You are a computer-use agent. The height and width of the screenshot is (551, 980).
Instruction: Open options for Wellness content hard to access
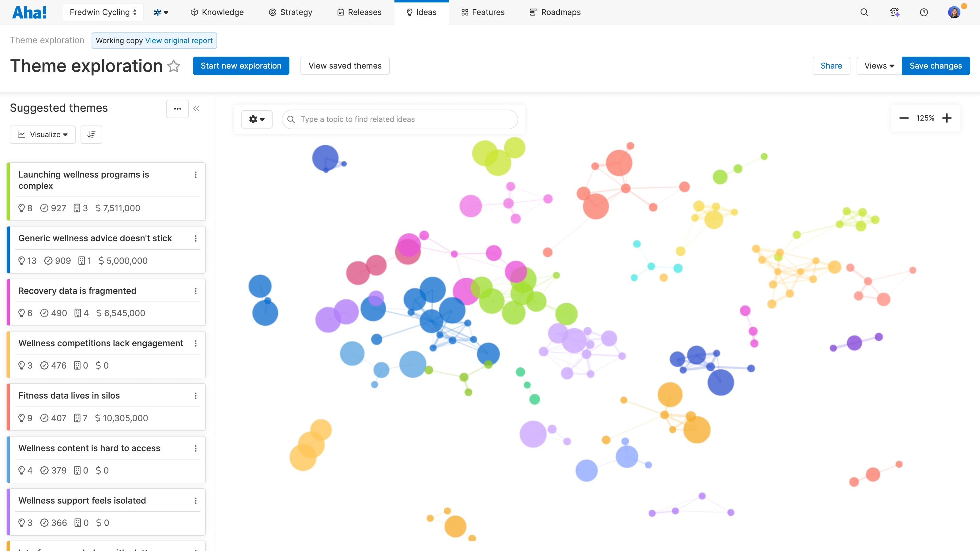196,448
